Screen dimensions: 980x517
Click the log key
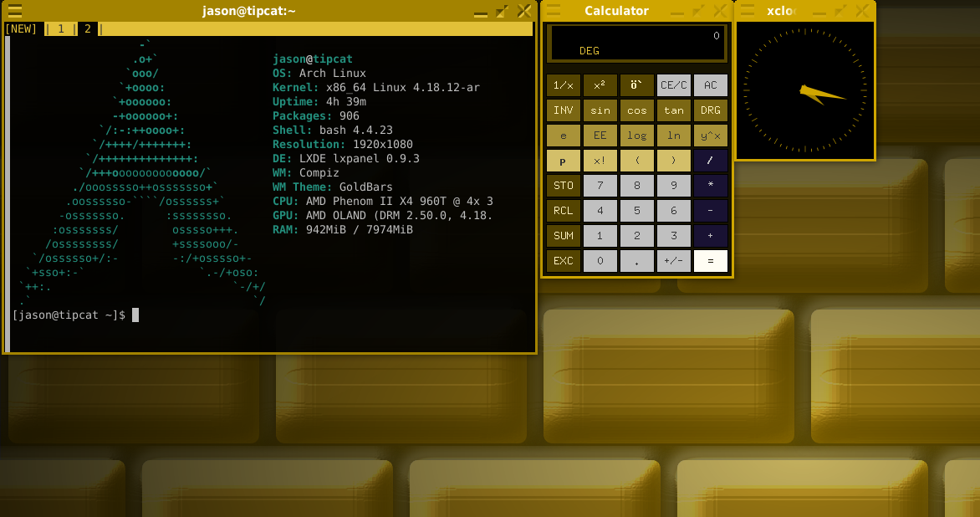click(637, 135)
